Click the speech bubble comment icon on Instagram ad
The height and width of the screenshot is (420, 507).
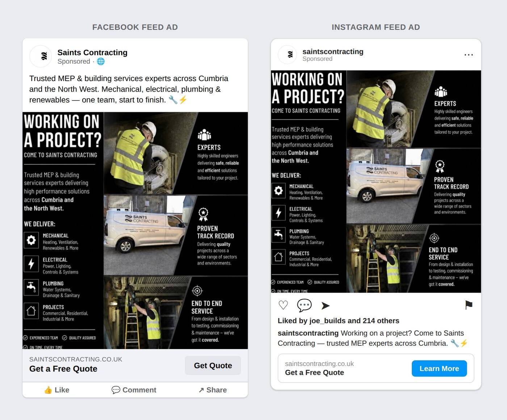point(304,305)
